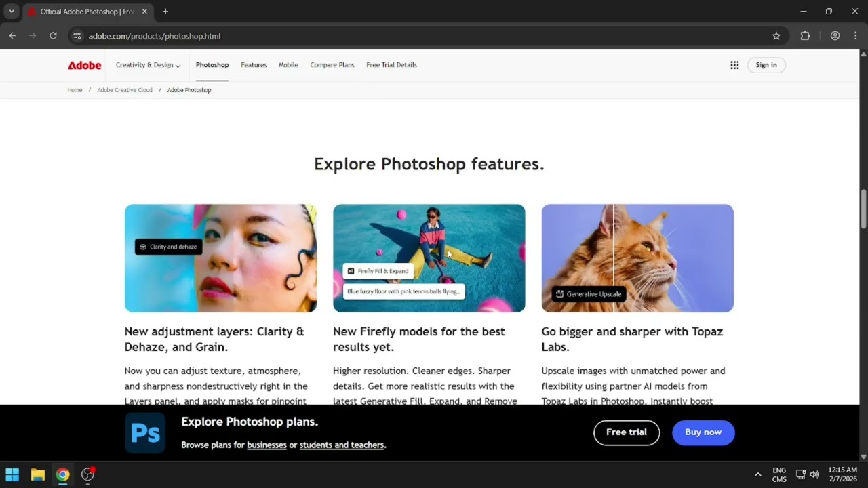This screenshot has height=488, width=868.
Task: Open Generative Upscale cat image
Action: pyautogui.click(x=637, y=258)
